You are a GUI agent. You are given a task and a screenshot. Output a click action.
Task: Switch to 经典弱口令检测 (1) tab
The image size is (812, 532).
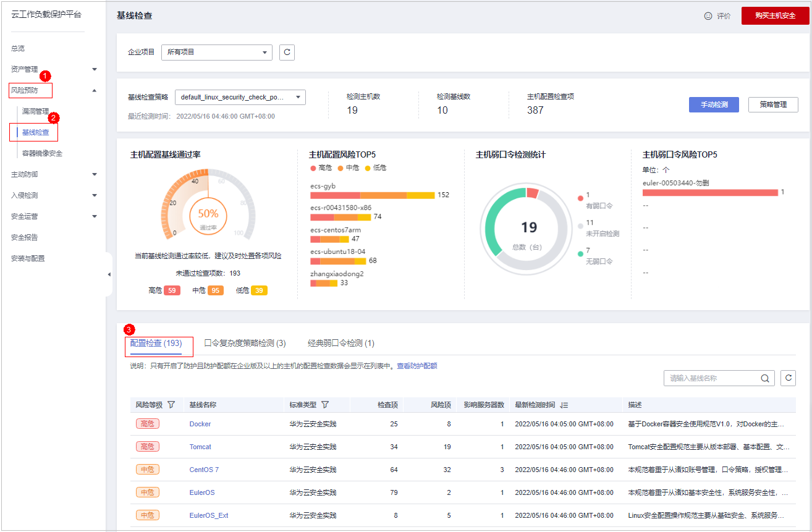pyautogui.click(x=341, y=343)
